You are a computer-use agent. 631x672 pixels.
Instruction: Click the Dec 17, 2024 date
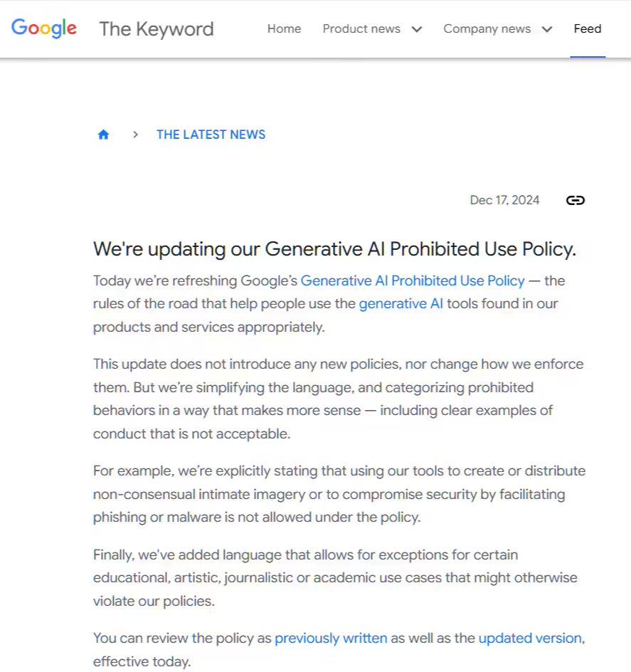pos(504,200)
